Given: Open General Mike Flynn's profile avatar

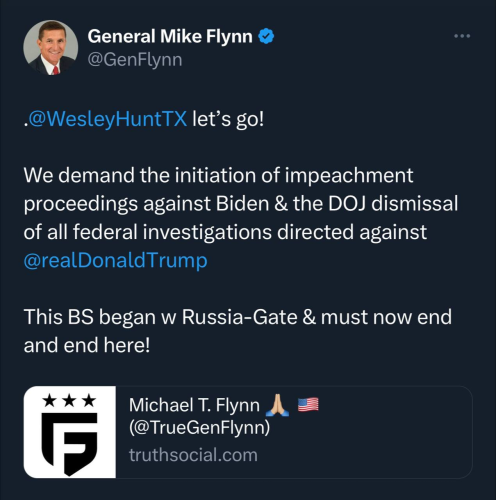Looking at the screenshot, I should (51, 47).
